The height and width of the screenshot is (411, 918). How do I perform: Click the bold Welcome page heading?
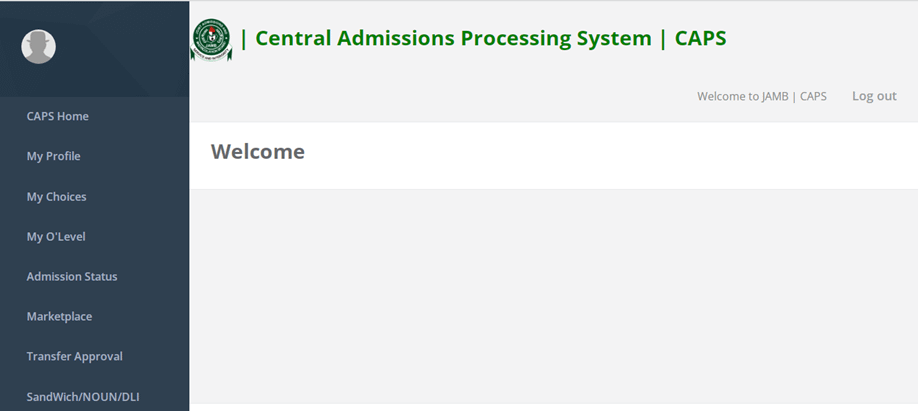[258, 152]
